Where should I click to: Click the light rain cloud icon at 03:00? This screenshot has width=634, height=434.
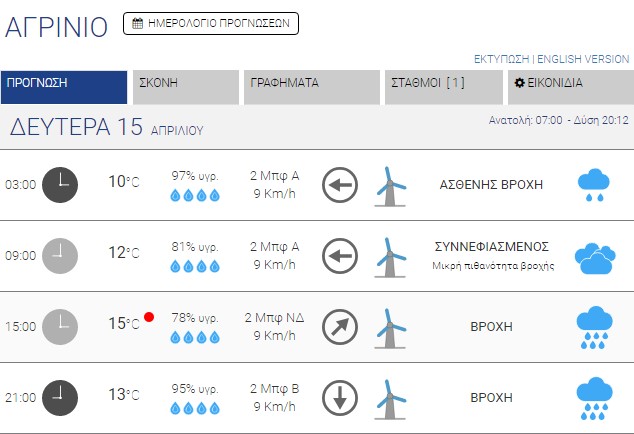(594, 185)
